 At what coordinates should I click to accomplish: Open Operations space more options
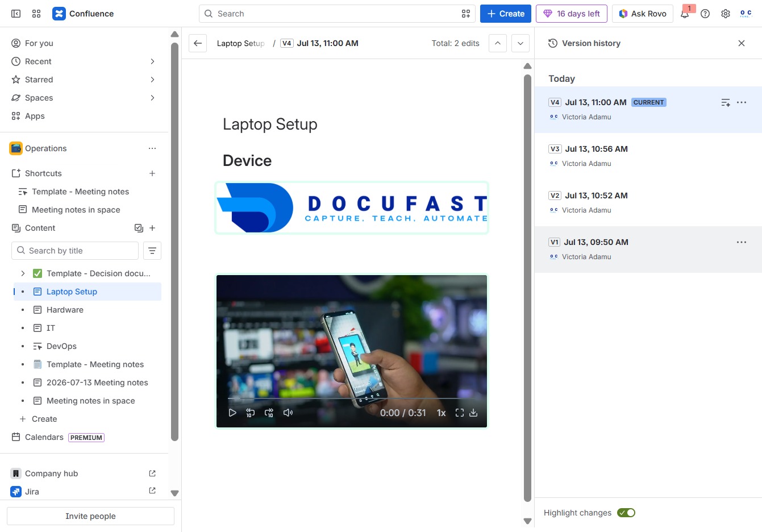tap(152, 148)
